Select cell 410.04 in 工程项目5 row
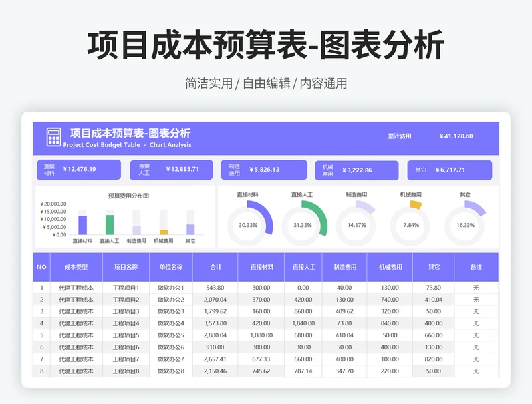532x404 pixels. [344, 335]
